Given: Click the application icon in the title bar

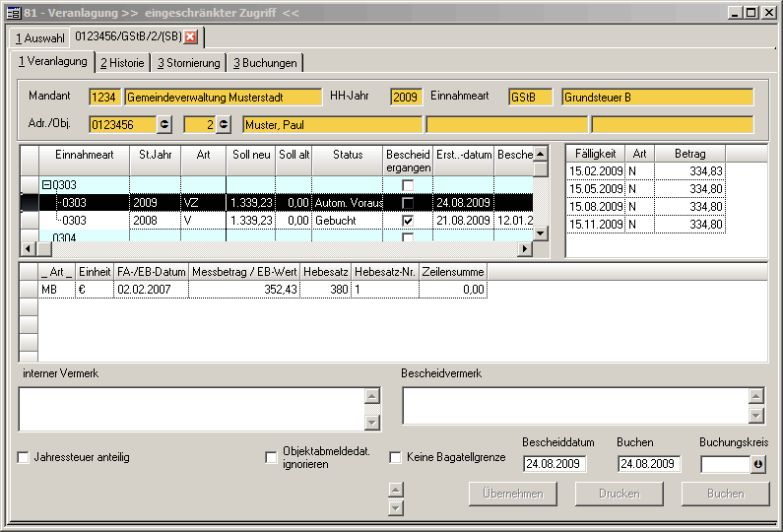Looking at the screenshot, I should click(x=12, y=11).
